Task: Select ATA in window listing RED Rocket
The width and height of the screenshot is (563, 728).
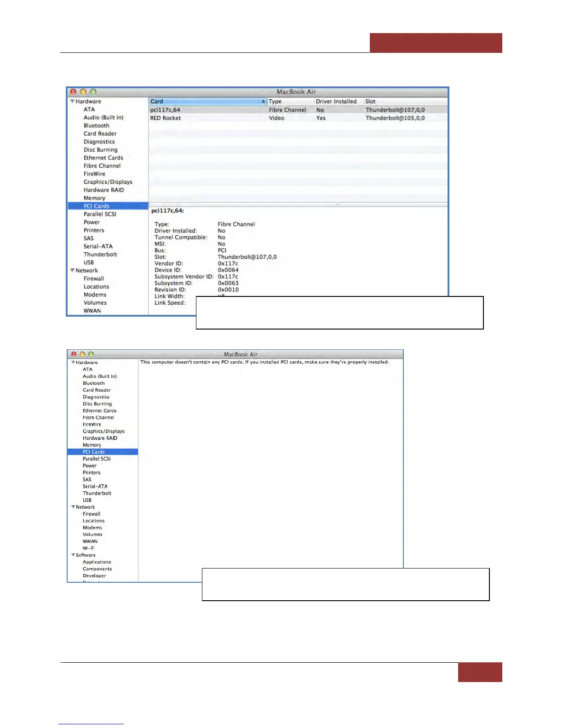Action: [x=89, y=109]
